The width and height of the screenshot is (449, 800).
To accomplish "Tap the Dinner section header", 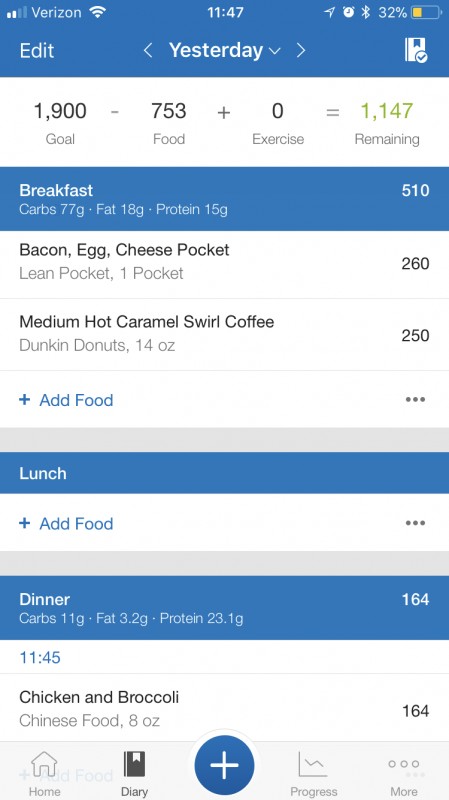I will pos(224,608).
